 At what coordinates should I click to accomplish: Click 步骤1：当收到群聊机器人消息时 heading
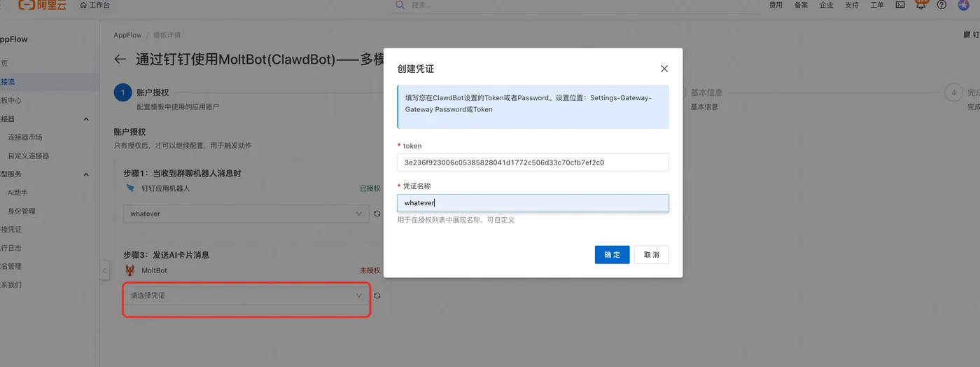[183, 173]
